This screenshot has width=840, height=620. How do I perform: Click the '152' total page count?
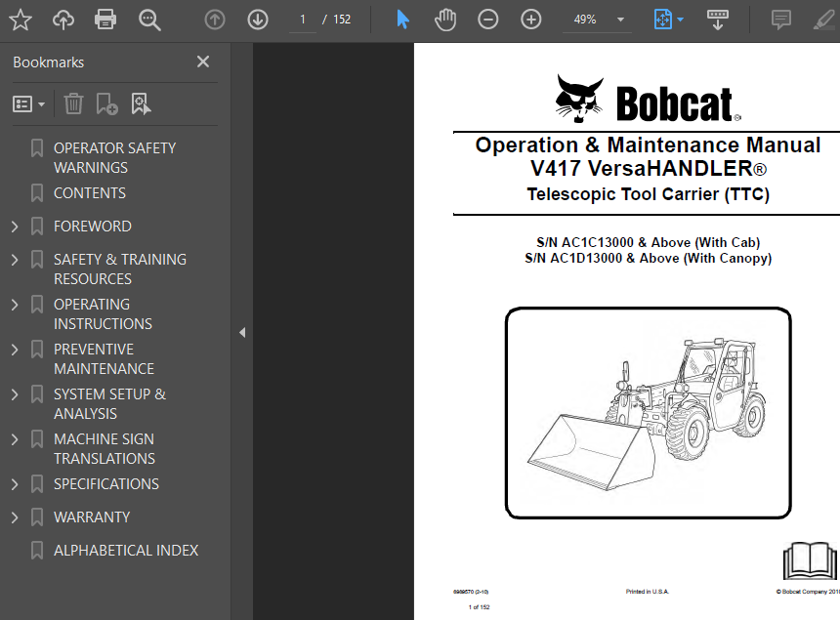tap(342, 20)
